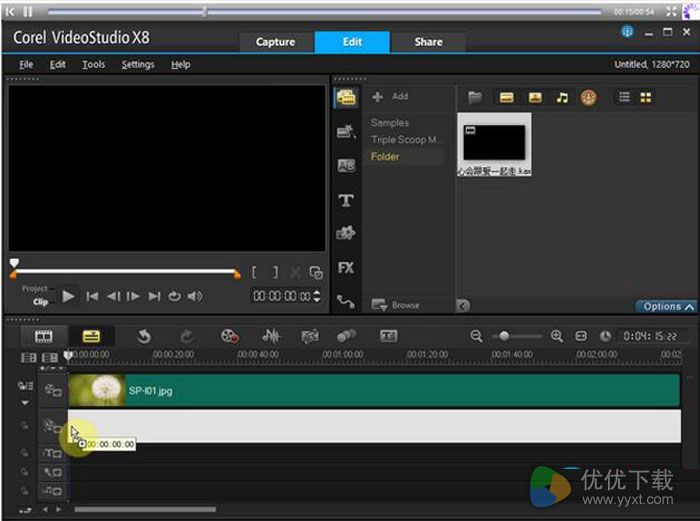Screen dimensions: 700x521
Task: Set mark-in with the left bracket
Action: 254,272
